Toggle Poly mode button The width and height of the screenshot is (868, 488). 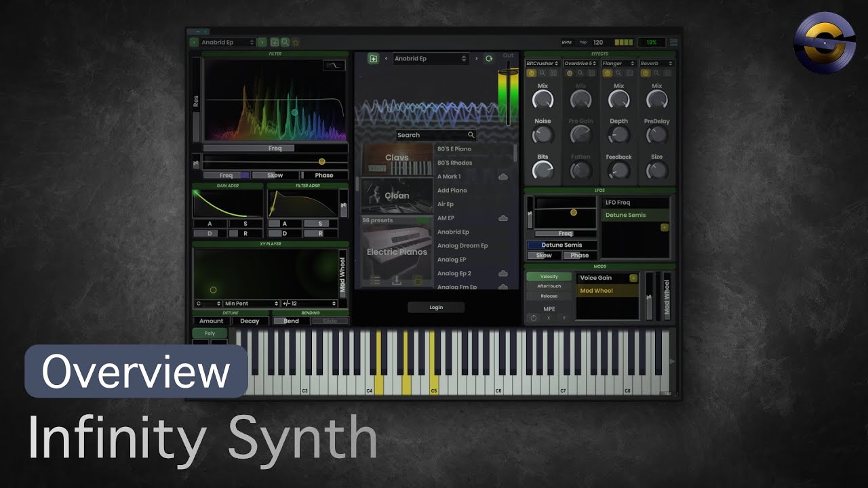click(x=210, y=333)
